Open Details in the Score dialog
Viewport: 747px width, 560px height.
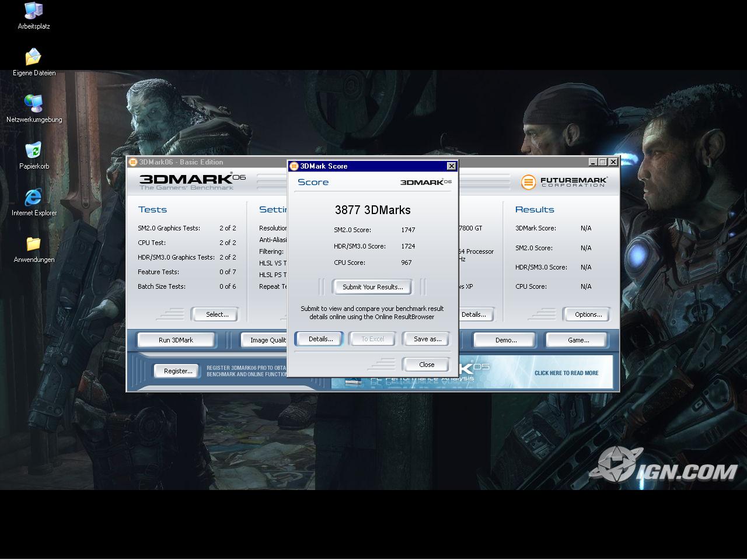(x=320, y=339)
